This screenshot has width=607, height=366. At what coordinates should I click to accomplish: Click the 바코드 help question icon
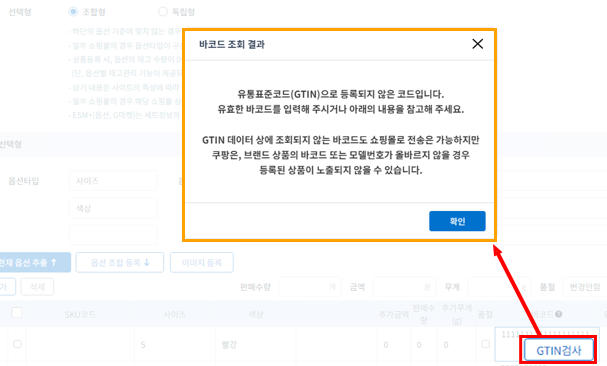tap(558, 314)
